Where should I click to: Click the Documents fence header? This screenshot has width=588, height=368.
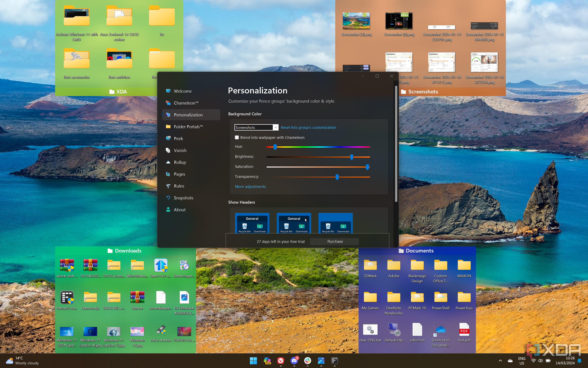(x=417, y=251)
